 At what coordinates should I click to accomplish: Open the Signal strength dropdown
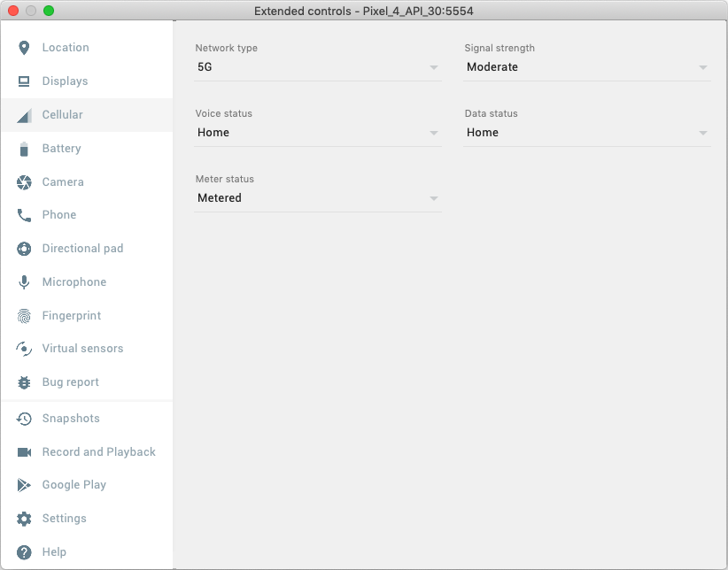coord(586,67)
